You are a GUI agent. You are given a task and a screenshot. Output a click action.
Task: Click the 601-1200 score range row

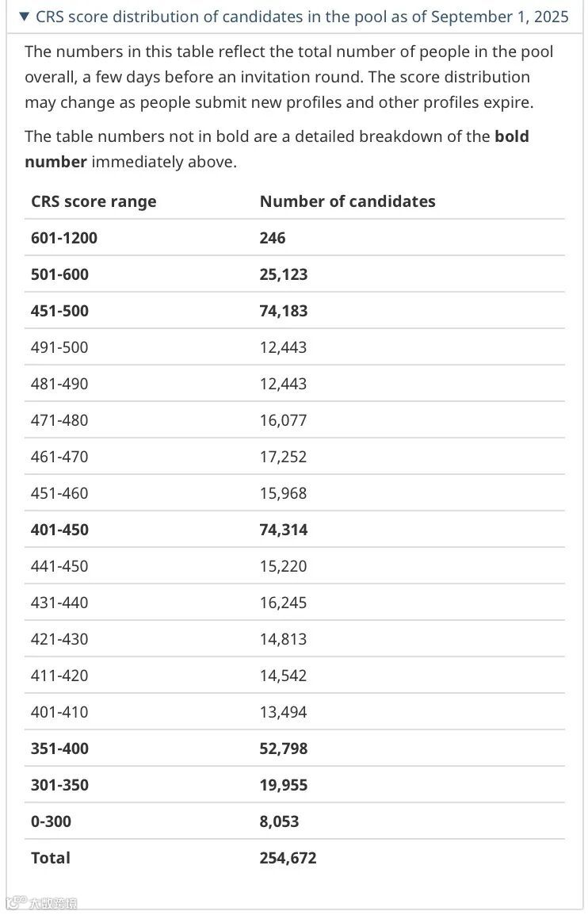tap(64, 238)
